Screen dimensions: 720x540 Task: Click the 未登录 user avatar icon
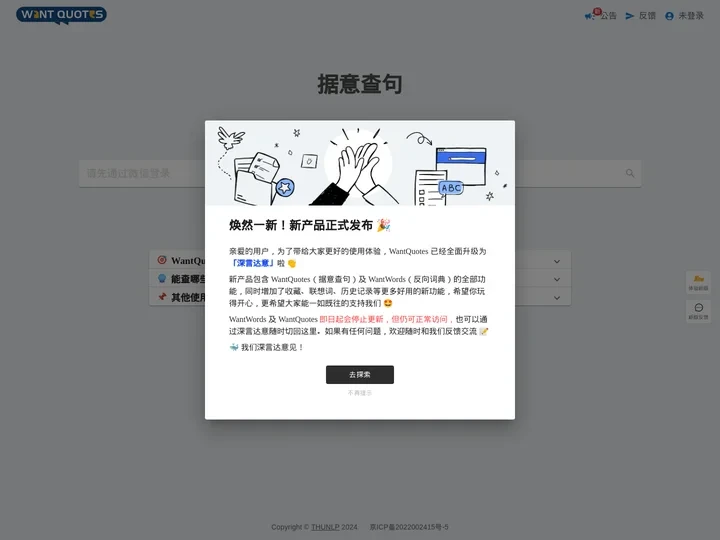669,16
